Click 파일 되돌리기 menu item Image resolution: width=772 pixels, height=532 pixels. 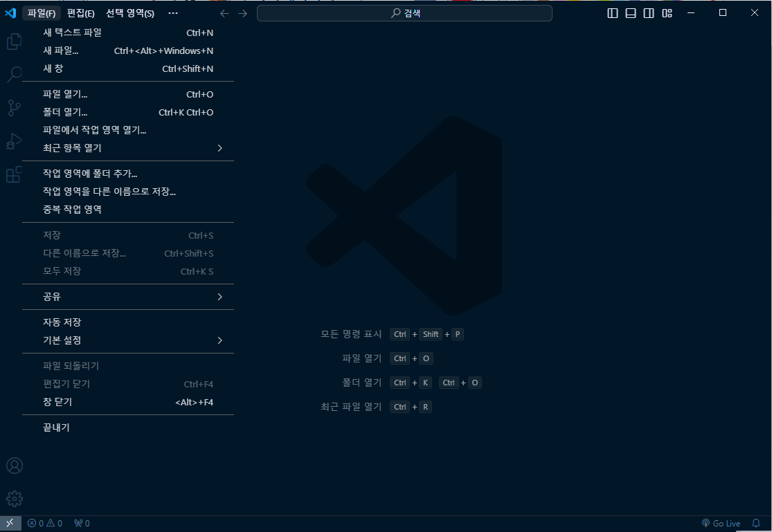click(x=128, y=366)
